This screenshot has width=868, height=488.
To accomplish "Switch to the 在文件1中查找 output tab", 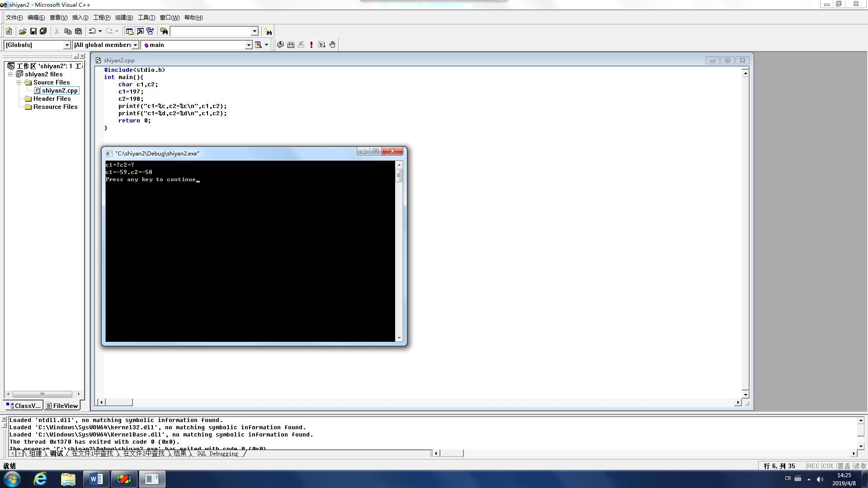I will pyautogui.click(x=92, y=453).
